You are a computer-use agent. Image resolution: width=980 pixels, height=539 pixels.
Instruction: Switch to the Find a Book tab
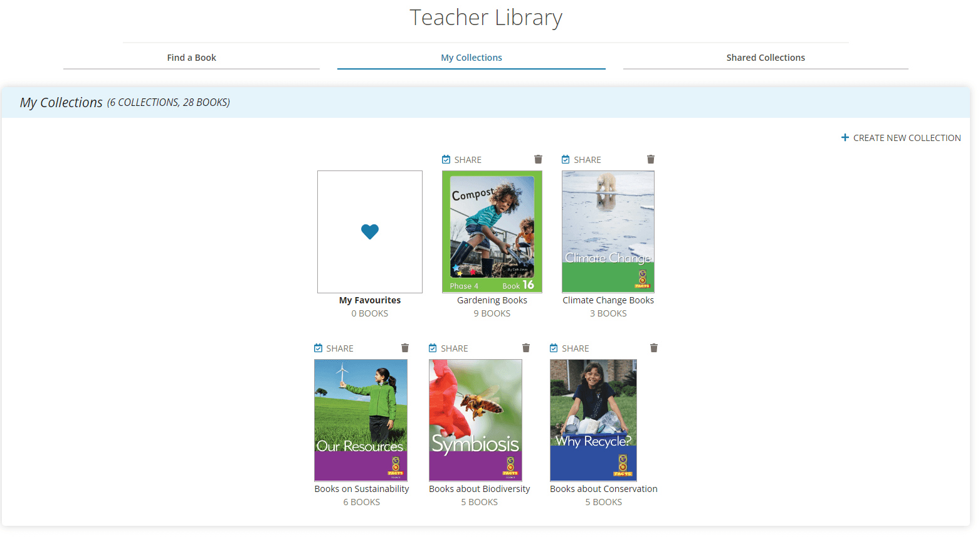point(191,57)
